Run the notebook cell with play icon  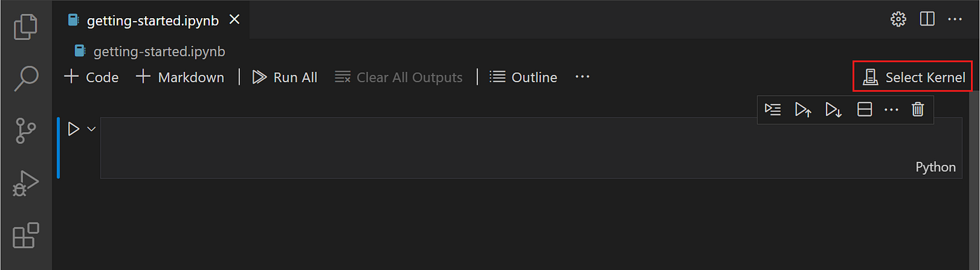click(x=73, y=129)
